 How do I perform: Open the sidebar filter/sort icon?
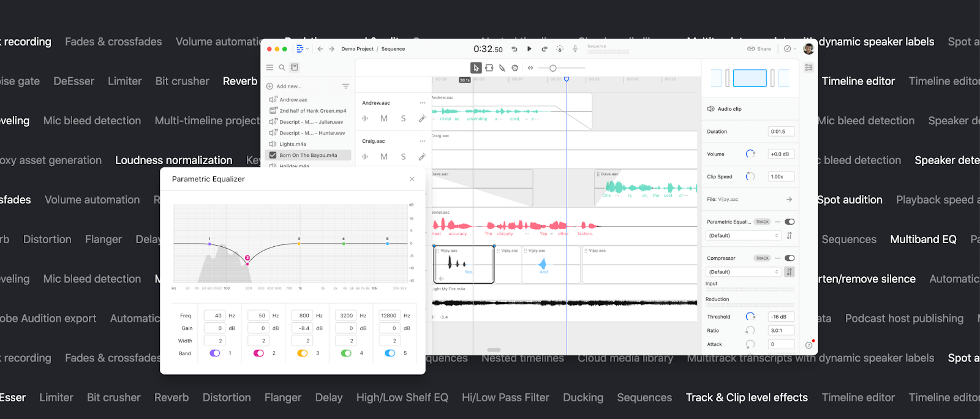click(x=345, y=86)
